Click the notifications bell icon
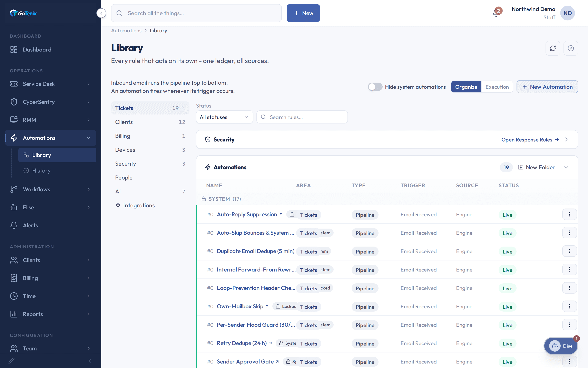The width and height of the screenshot is (588, 368). [x=496, y=13]
